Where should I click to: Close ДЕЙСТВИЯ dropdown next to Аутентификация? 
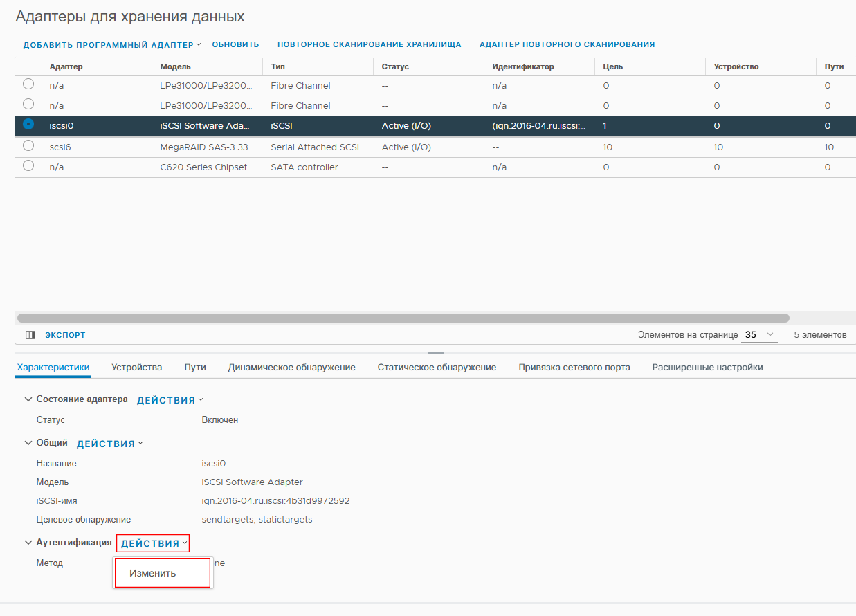153,544
